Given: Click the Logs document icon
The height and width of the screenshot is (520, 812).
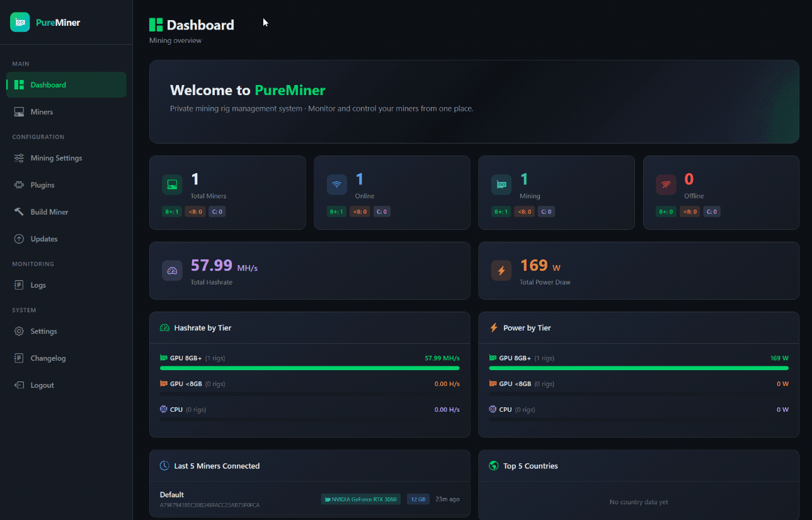Looking at the screenshot, I should [19, 285].
